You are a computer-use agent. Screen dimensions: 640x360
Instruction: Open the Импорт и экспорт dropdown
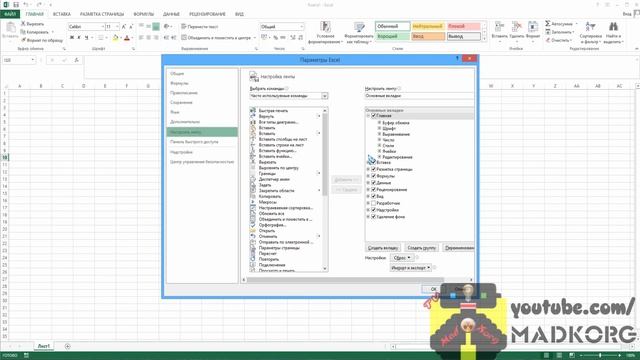coord(411,268)
